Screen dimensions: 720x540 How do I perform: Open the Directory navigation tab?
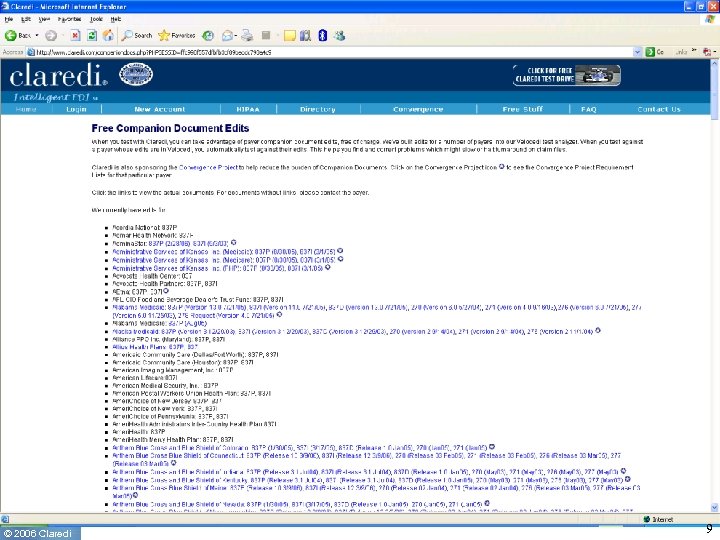(318, 109)
